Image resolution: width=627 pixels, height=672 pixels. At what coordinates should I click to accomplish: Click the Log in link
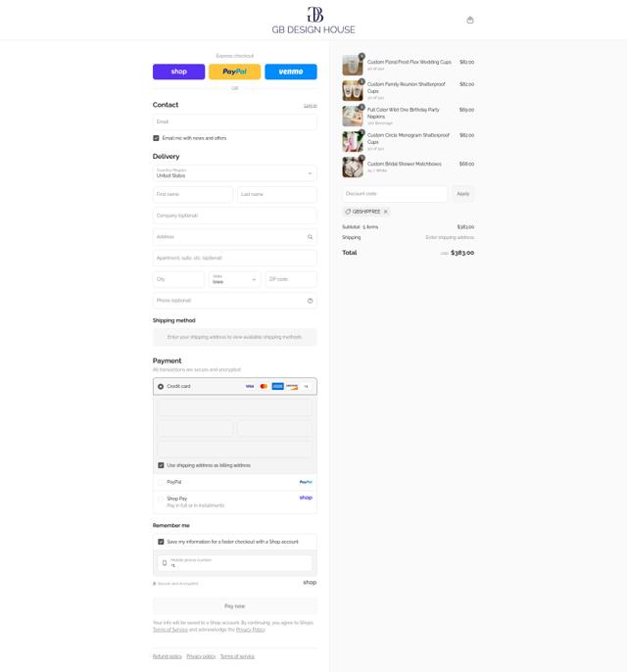(x=311, y=106)
